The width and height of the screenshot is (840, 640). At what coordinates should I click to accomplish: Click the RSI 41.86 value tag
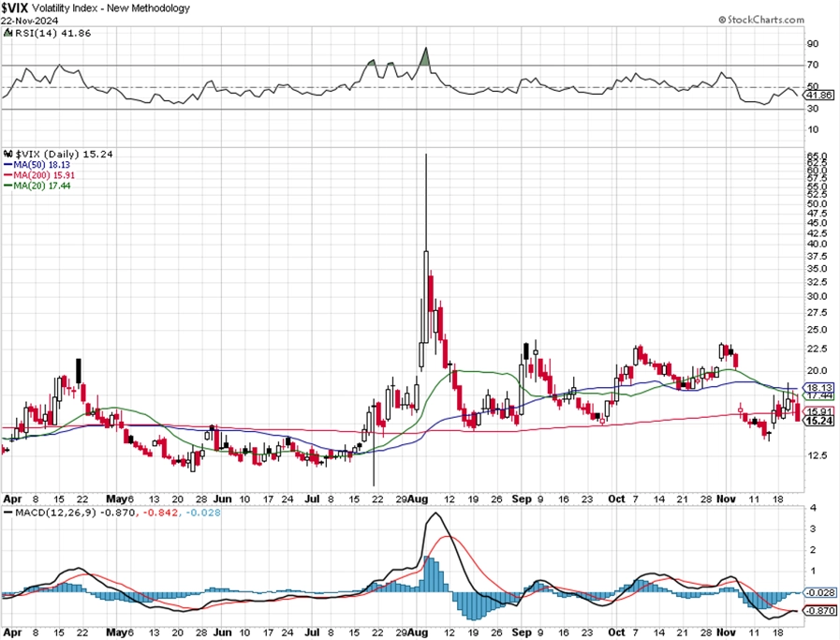pos(818,95)
